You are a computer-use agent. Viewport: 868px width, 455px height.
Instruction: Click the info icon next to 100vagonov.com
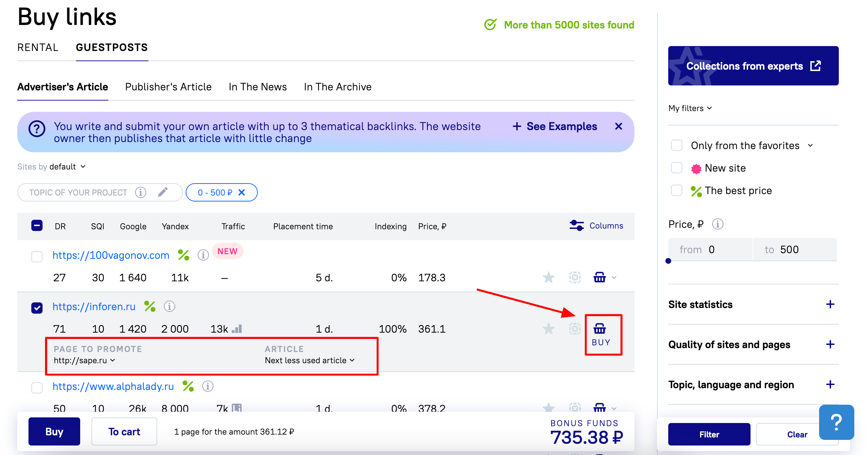[203, 255]
